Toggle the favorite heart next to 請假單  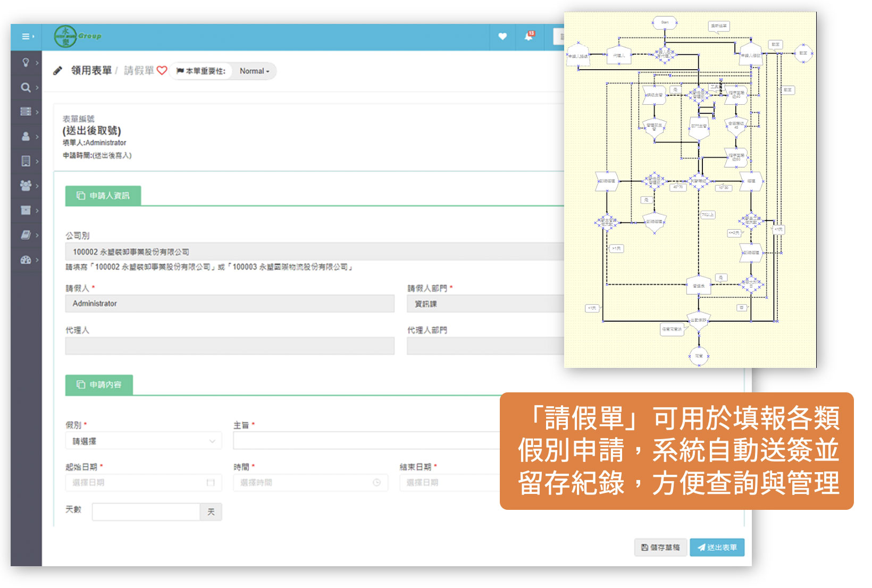pyautogui.click(x=162, y=70)
